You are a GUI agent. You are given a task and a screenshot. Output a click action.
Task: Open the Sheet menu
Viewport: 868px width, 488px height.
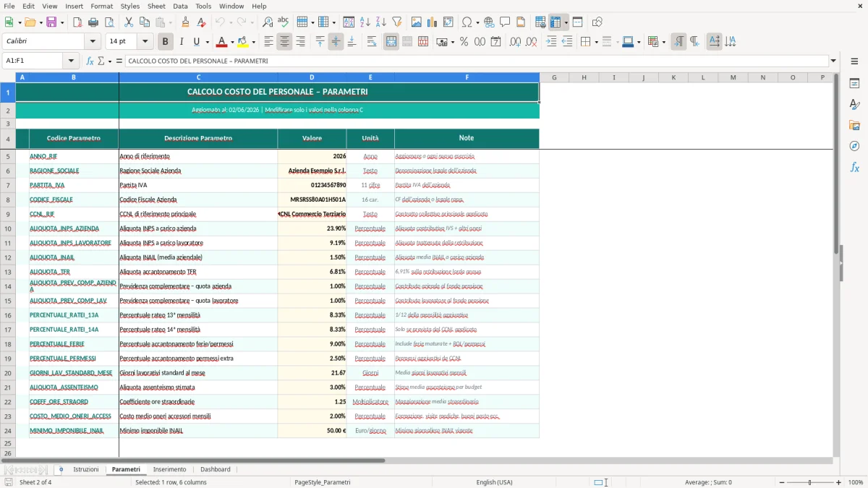pyautogui.click(x=156, y=6)
